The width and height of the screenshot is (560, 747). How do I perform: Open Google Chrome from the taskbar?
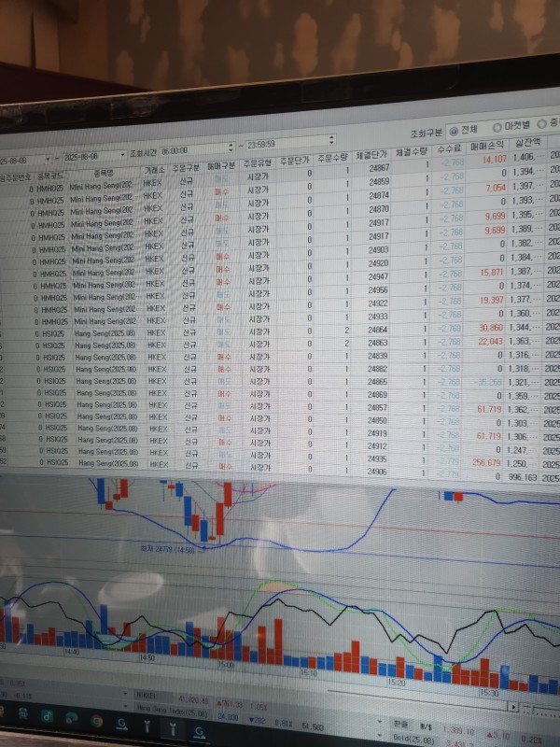click(x=97, y=720)
